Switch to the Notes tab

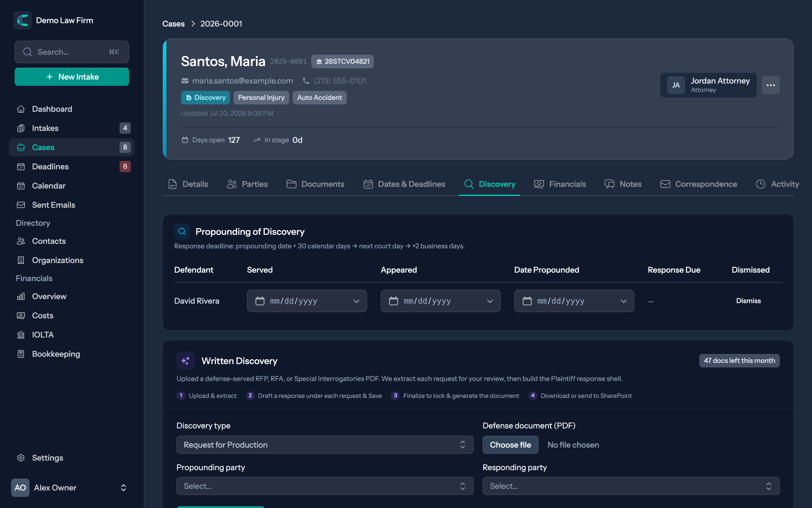click(x=623, y=184)
